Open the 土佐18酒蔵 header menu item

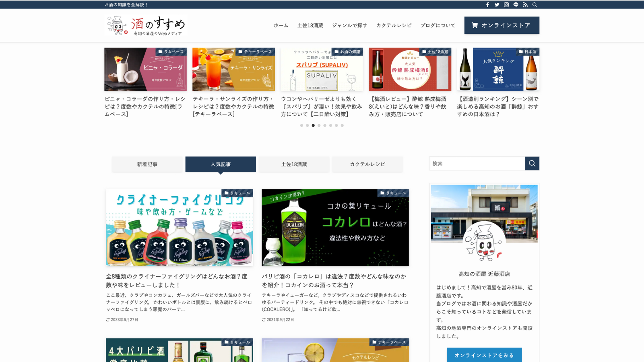point(310,25)
